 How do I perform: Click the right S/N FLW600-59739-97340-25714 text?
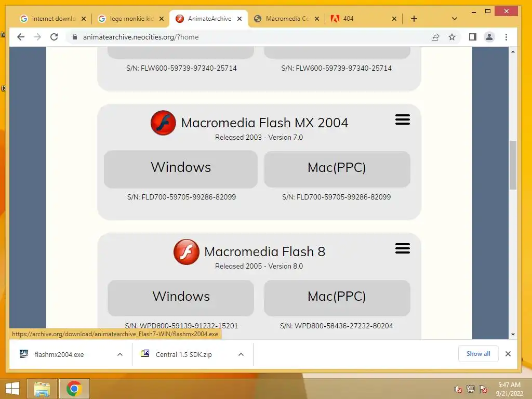coord(337,68)
